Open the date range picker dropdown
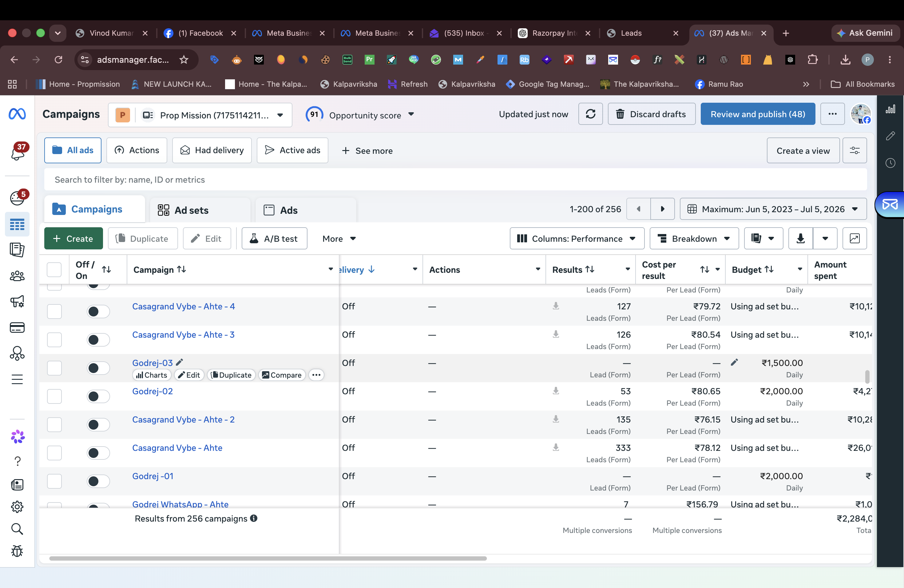 [x=773, y=209]
